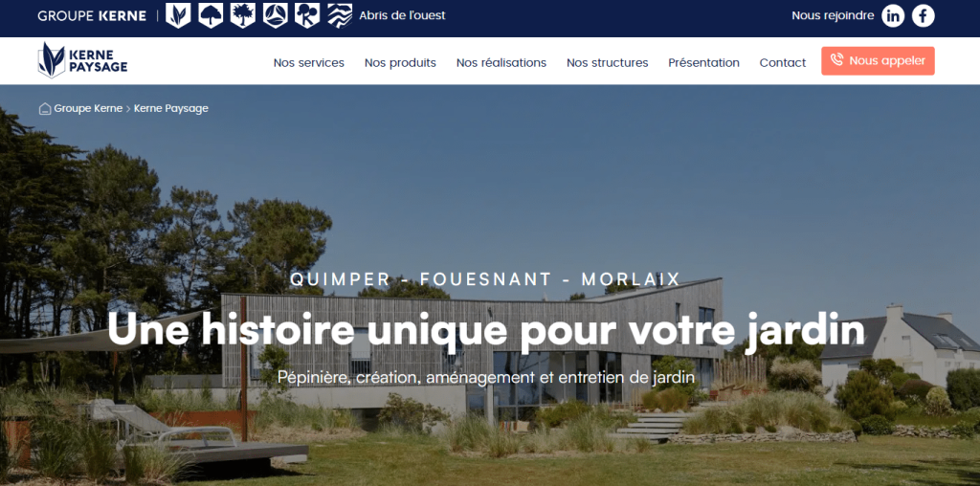Follow the Groupe Kerne breadcrumb link
Viewport: 980px width, 486px height.
pos(88,109)
